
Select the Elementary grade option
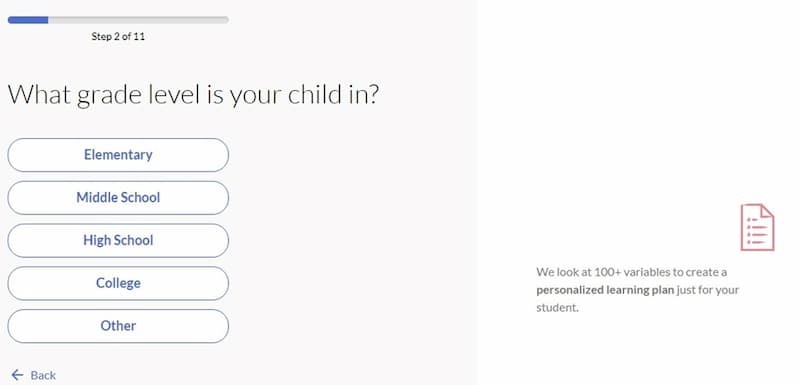click(x=118, y=155)
